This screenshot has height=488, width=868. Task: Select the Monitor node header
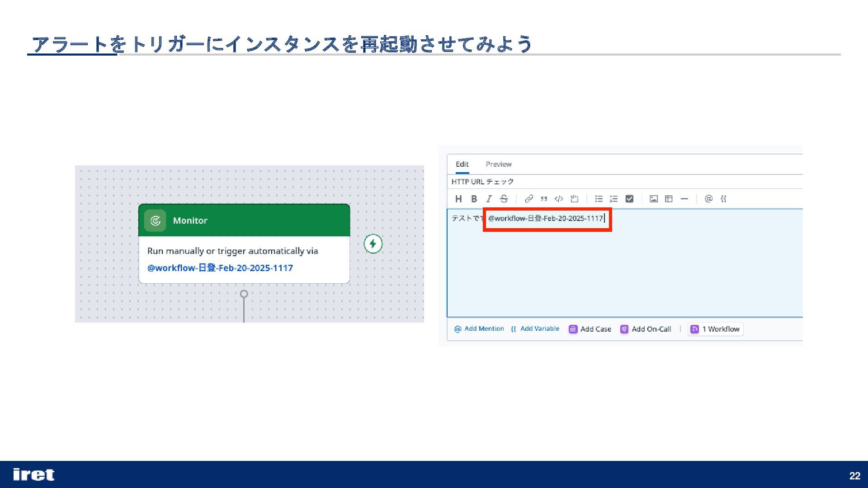coord(244,221)
